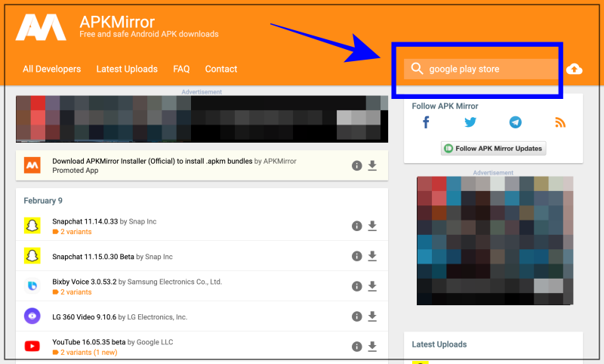Viewport: 604px width, 364px height.
Task: Open the Bixby Voice 3.0.53.2 link
Action: (x=85, y=282)
